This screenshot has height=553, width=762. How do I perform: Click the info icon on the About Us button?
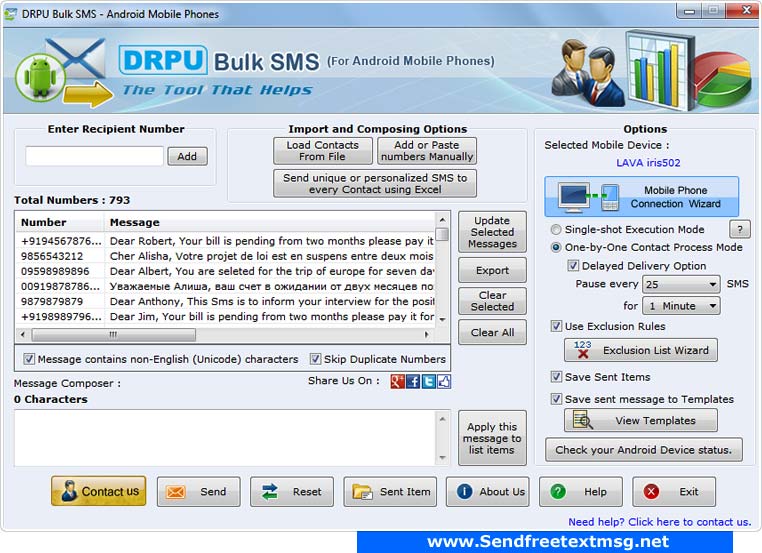pyautogui.click(x=465, y=492)
